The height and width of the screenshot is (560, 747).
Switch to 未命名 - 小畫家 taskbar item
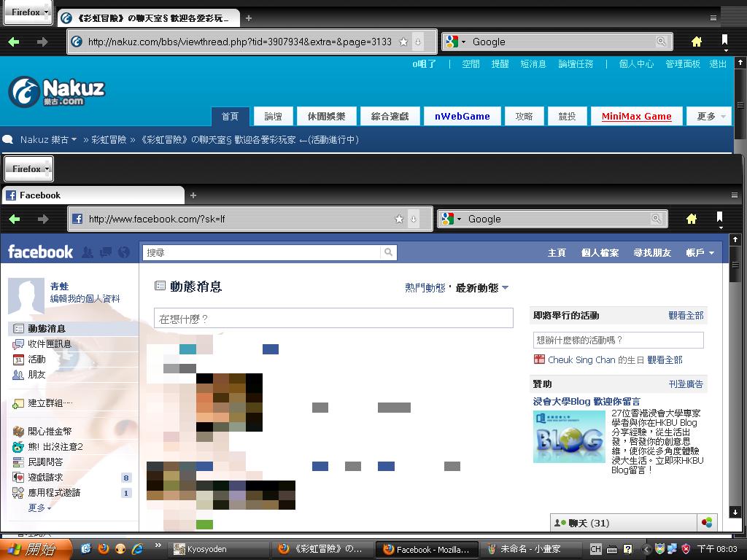531,549
